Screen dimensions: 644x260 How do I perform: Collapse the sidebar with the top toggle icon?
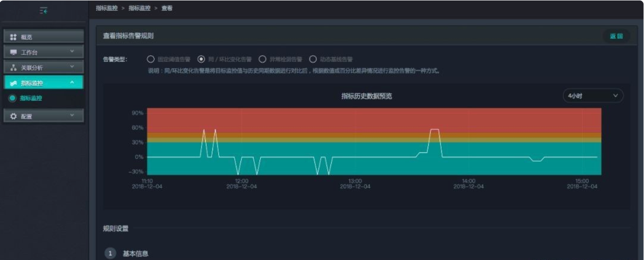pyautogui.click(x=43, y=10)
